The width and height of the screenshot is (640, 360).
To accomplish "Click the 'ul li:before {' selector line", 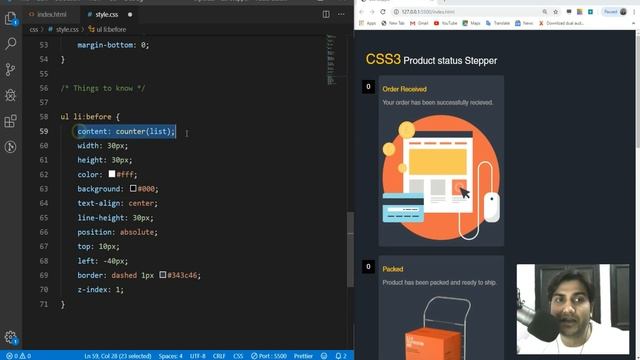I will [90, 117].
